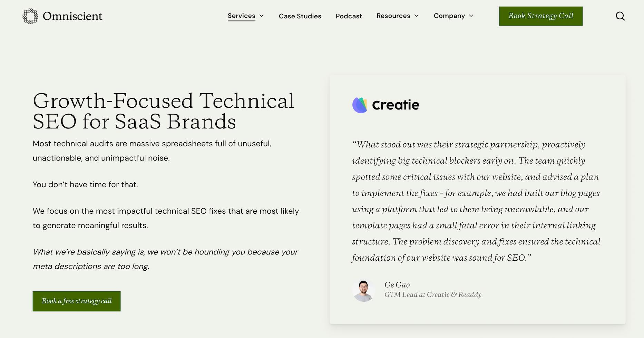Viewport: 644px width, 338px height.
Task: Click the Omniscient logo icon
Action: click(29, 16)
